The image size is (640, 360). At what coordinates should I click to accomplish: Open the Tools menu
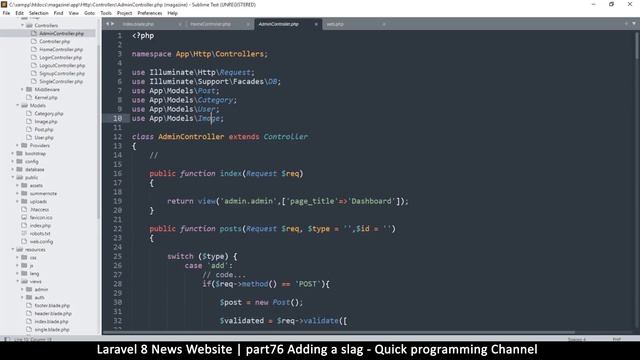[106, 13]
